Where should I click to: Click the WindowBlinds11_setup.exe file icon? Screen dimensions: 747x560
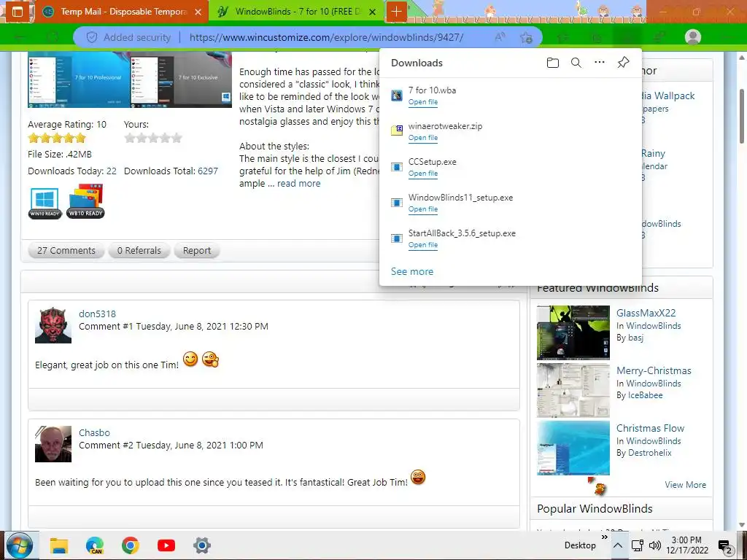tap(396, 203)
